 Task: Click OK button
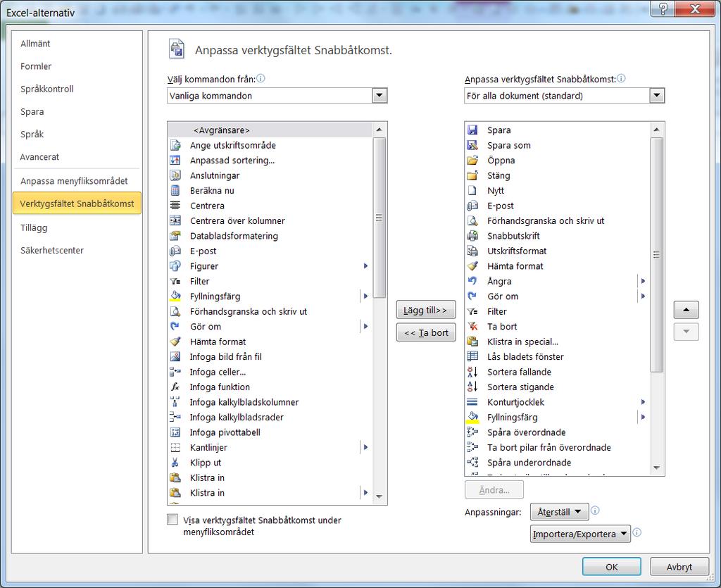612,567
